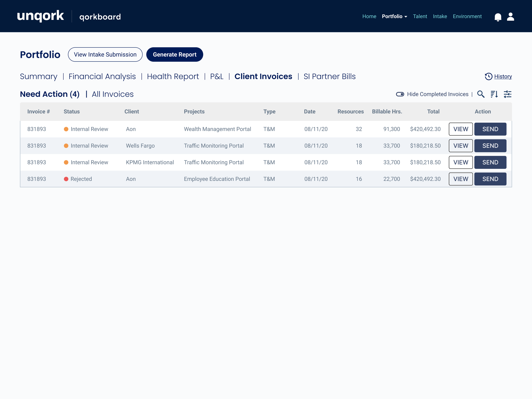View the KPMG International invoice
This screenshot has width=532, height=399.
(x=460, y=162)
